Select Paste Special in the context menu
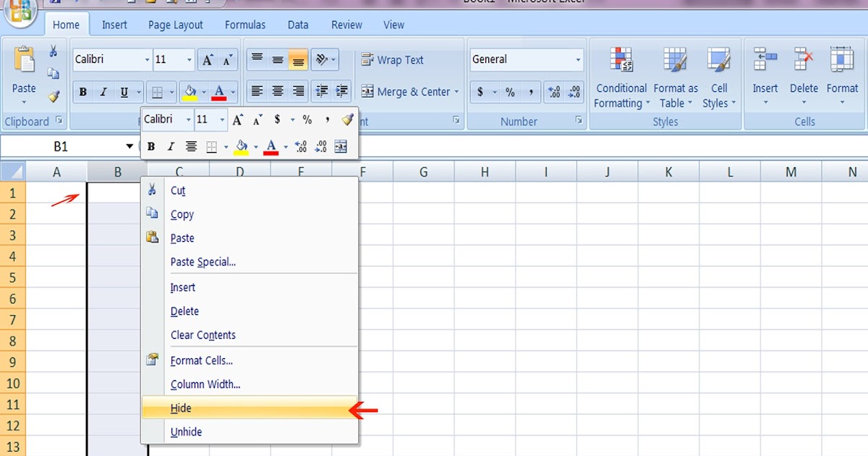The width and height of the screenshot is (868, 456). pos(203,261)
